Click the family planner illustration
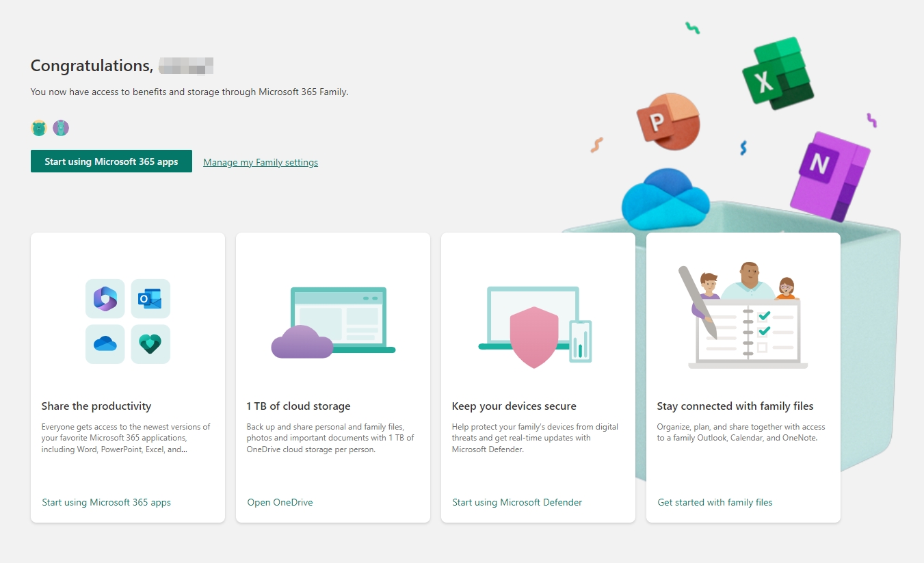Screen dimensions: 924x563 743,315
